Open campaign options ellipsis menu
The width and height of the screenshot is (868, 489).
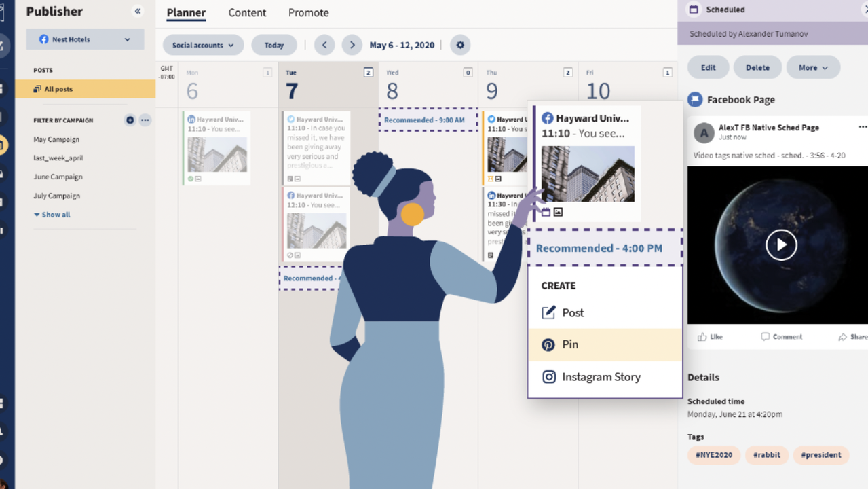[145, 120]
